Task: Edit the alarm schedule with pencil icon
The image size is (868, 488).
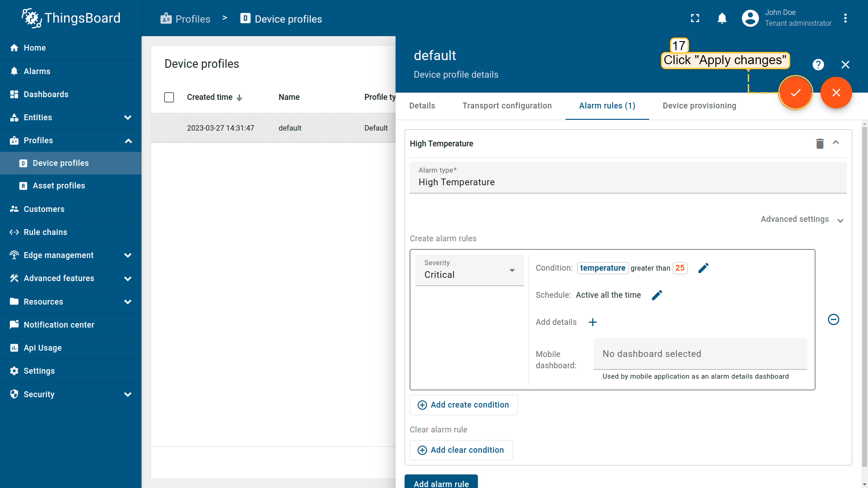Action: 657,295
